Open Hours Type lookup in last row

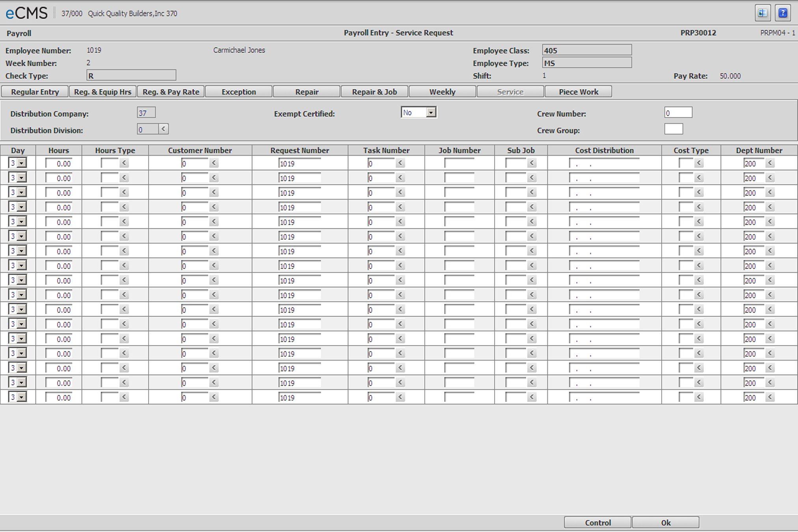point(124,397)
